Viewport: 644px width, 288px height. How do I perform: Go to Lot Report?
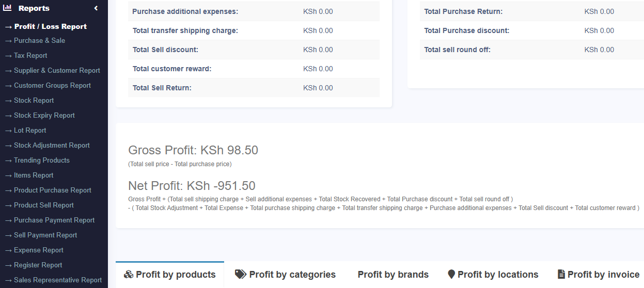[x=25, y=130]
